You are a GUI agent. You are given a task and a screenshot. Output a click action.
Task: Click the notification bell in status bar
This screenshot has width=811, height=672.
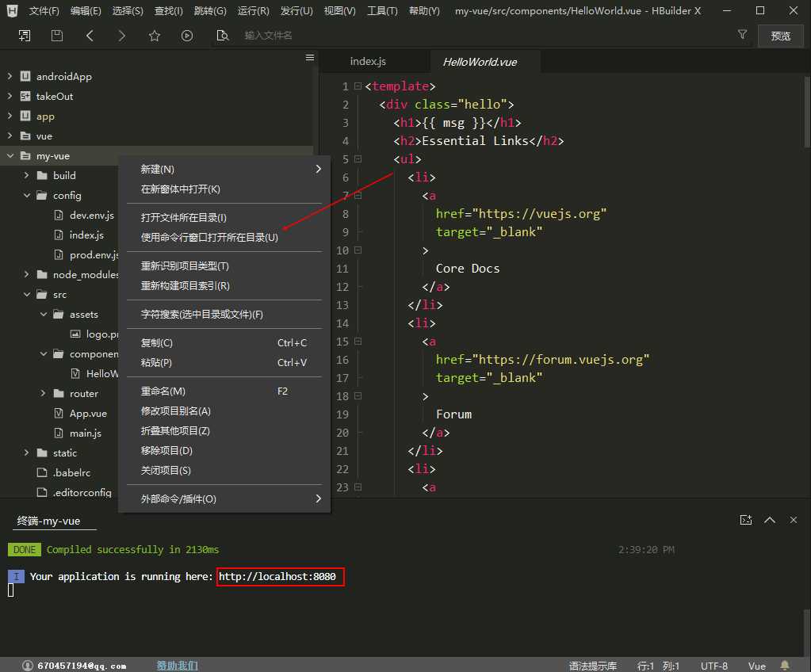point(785,666)
